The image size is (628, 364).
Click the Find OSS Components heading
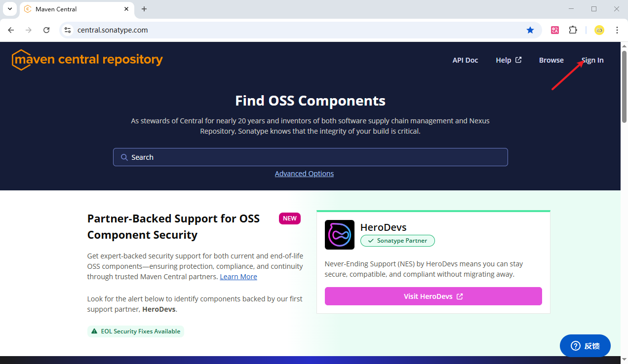[310, 101]
